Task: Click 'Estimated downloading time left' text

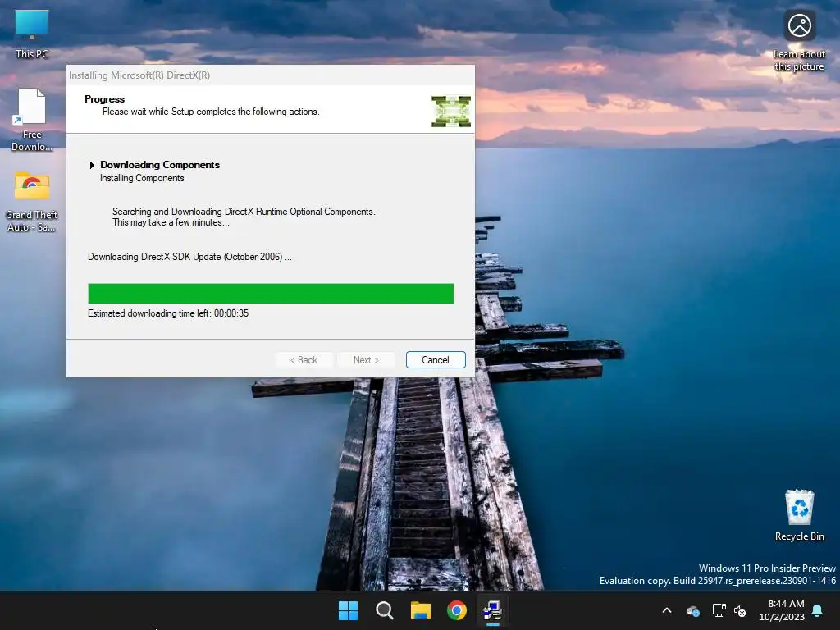Action: (x=168, y=313)
